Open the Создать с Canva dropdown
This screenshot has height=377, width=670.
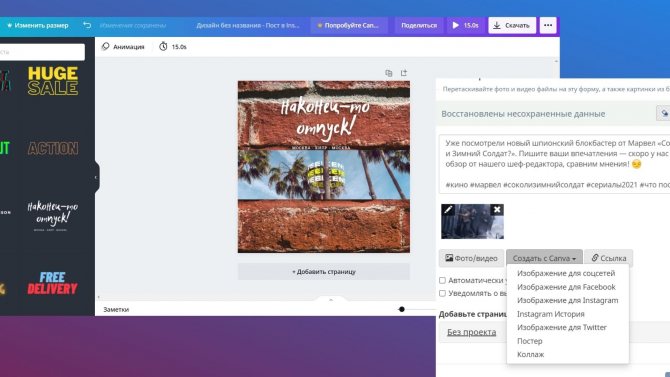click(x=544, y=258)
